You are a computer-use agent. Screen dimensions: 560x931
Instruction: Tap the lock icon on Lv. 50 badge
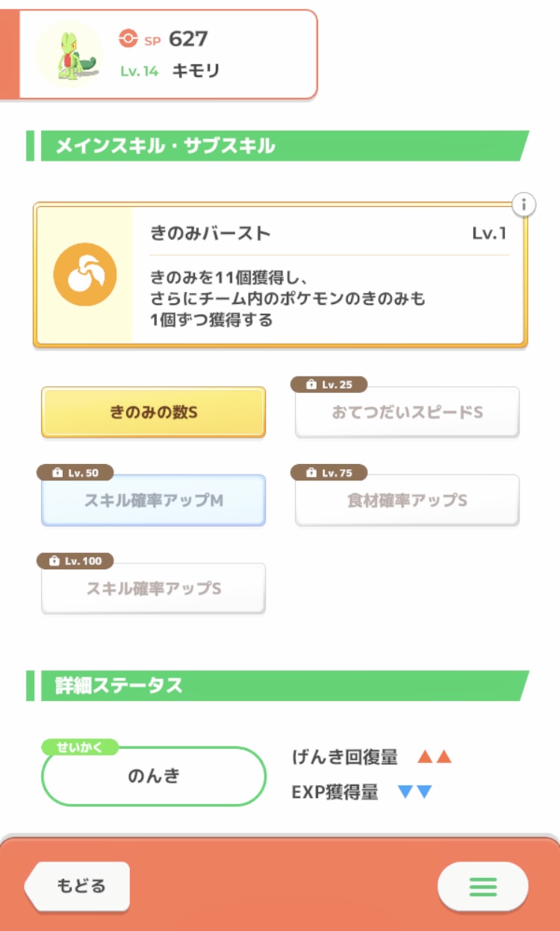pyautogui.click(x=57, y=473)
